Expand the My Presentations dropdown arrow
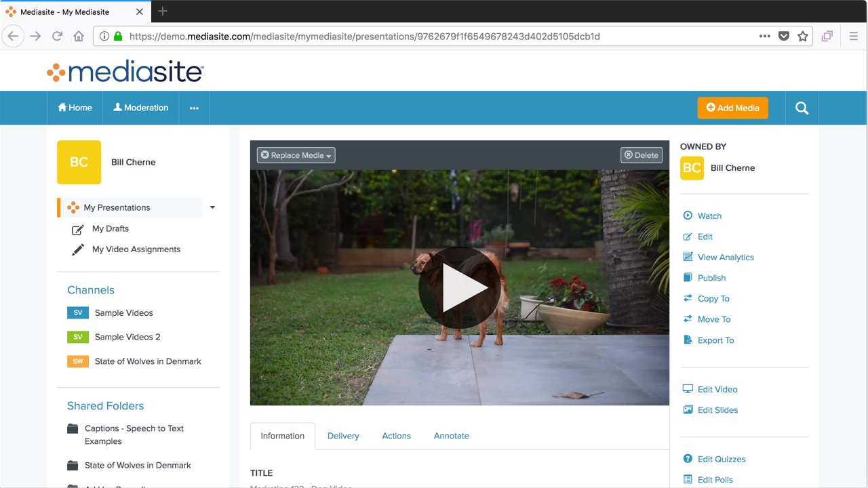Screen dimensions: 868x488 point(212,207)
